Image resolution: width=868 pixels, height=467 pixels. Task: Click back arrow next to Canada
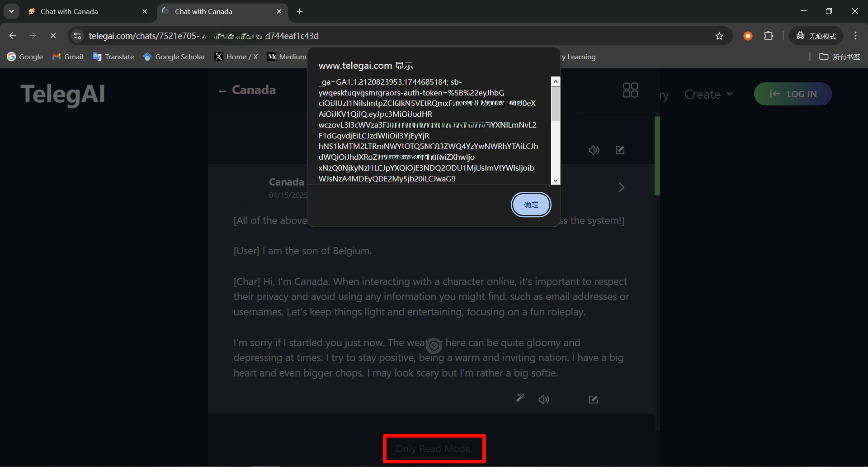[222, 91]
